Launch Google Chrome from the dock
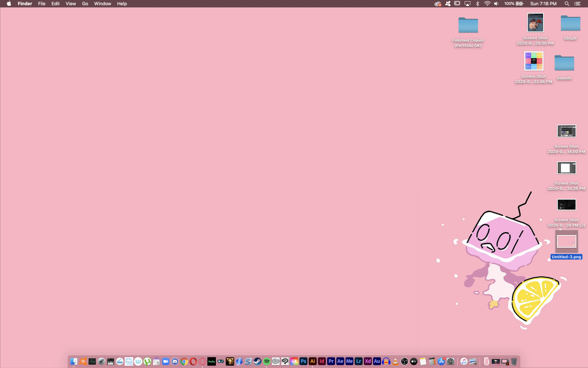 coord(184,362)
